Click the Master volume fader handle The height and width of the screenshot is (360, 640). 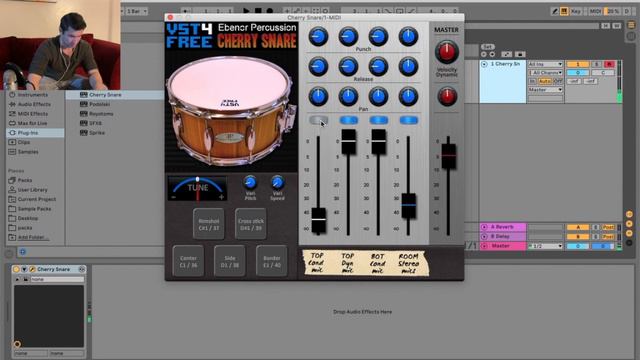[448, 156]
